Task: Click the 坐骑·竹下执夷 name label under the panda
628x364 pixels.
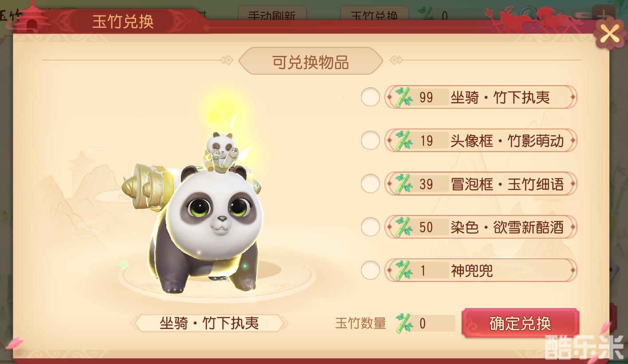Action: 209,323
